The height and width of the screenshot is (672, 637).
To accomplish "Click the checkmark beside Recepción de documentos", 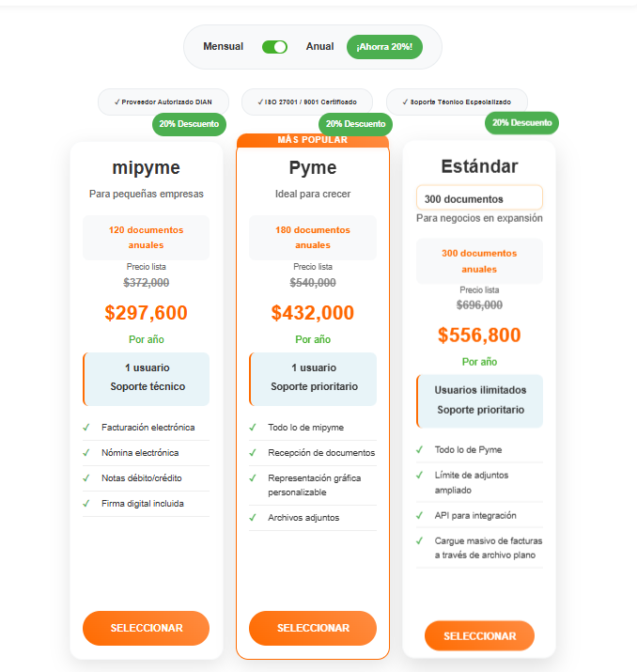I will (254, 453).
